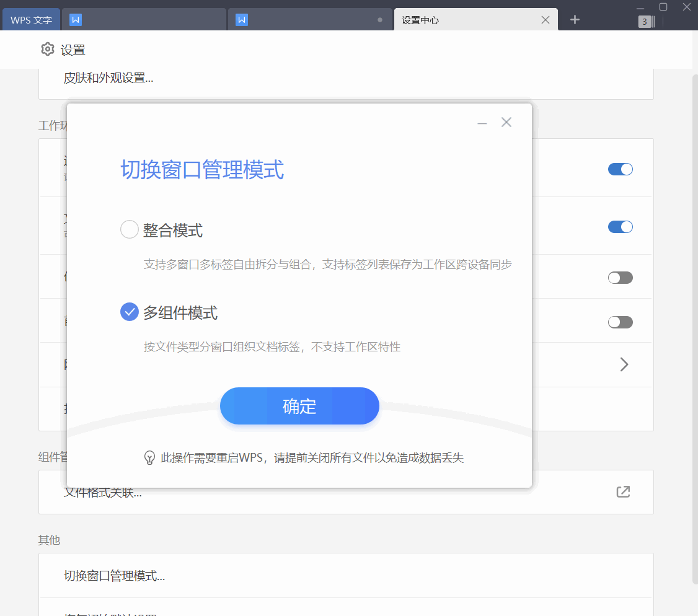
Task: Click the settings gear icon beside 设置
Action: (48, 50)
